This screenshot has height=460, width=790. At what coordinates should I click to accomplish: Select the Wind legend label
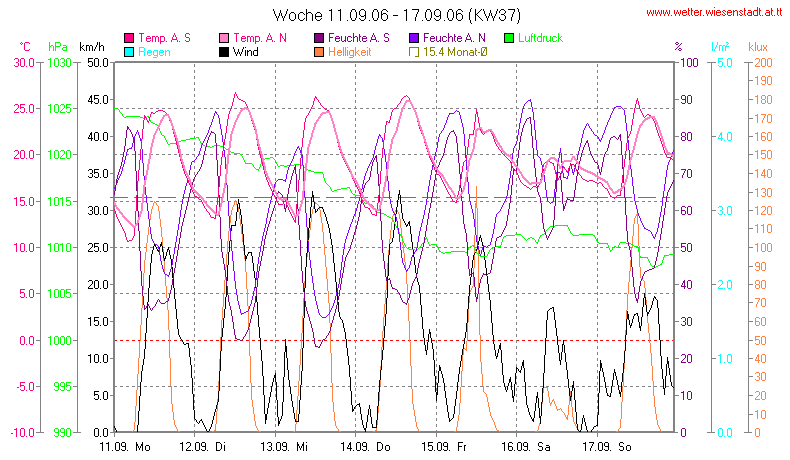[x=245, y=52]
